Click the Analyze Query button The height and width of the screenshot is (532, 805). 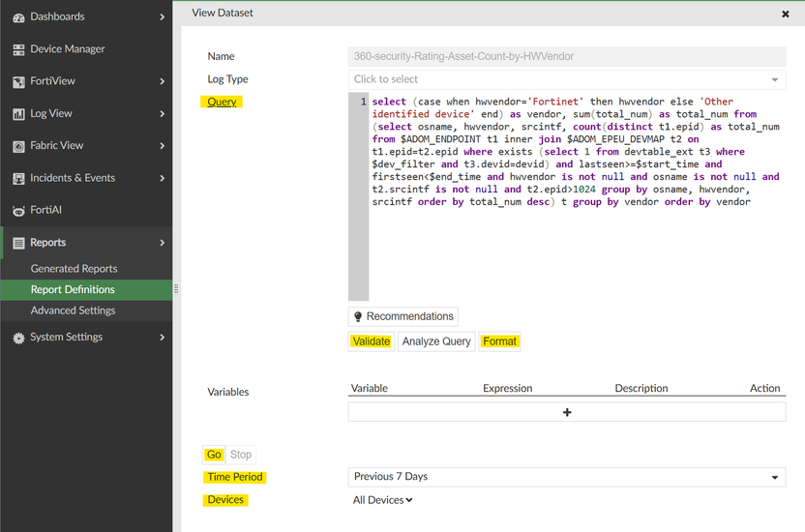(436, 341)
